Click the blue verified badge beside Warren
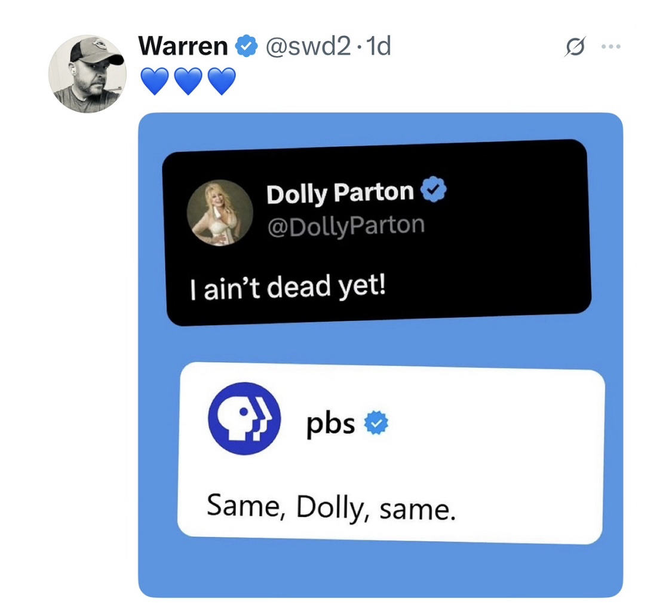This screenshot has height=616, width=672. coord(246,46)
